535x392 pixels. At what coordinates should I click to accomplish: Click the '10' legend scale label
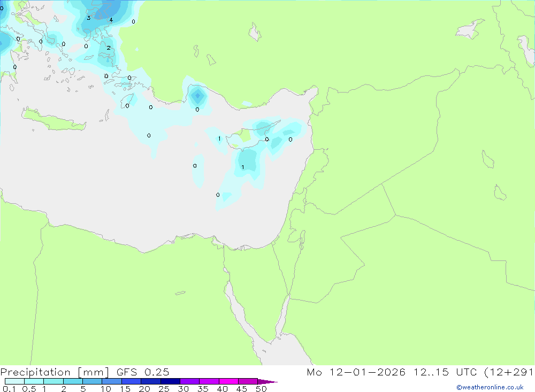coord(106,389)
